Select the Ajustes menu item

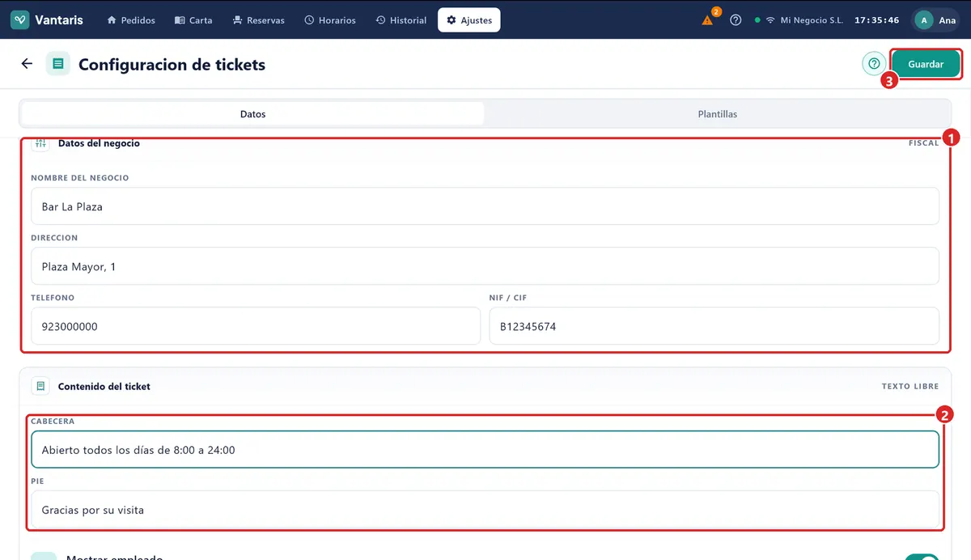[x=469, y=20]
